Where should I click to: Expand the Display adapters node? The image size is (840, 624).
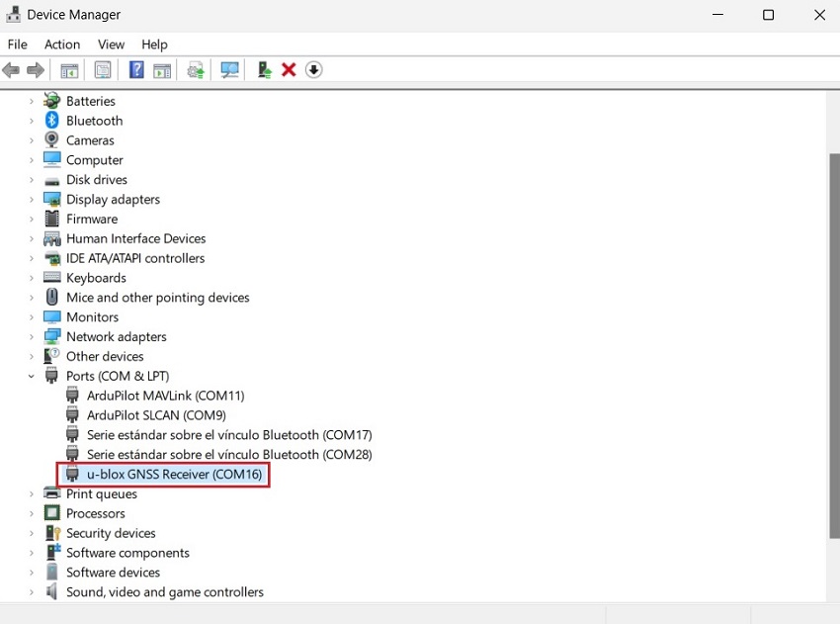32,200
